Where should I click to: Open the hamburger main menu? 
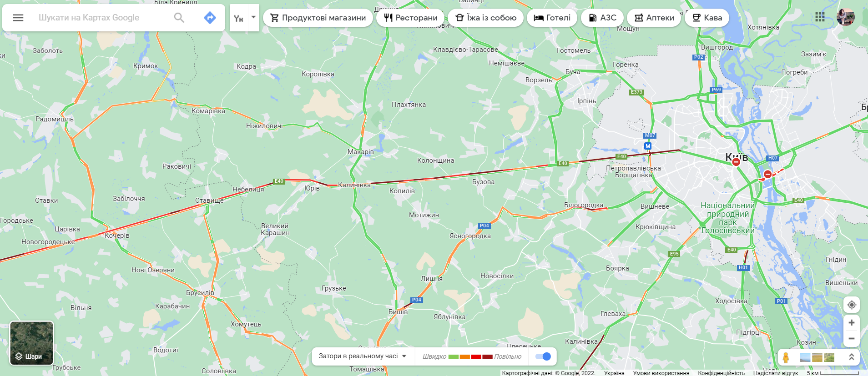(18, 18)
